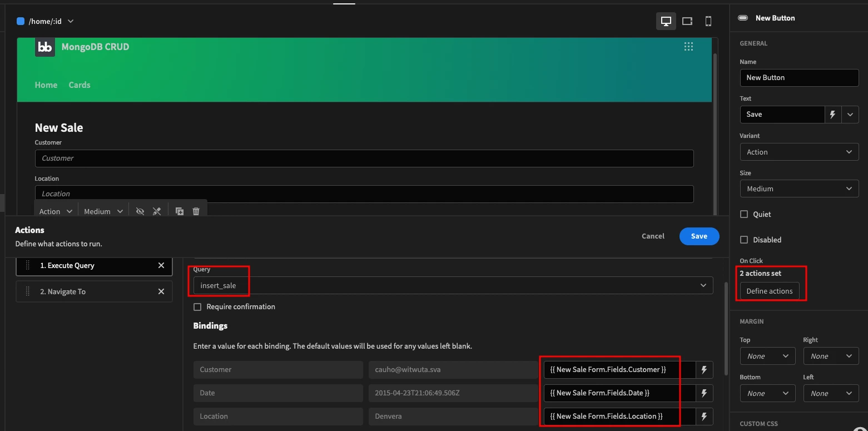Viewport: 868px width, 431px height.
Task: Open the Variant dropdown in settings panel
Action: click(799, 152)
